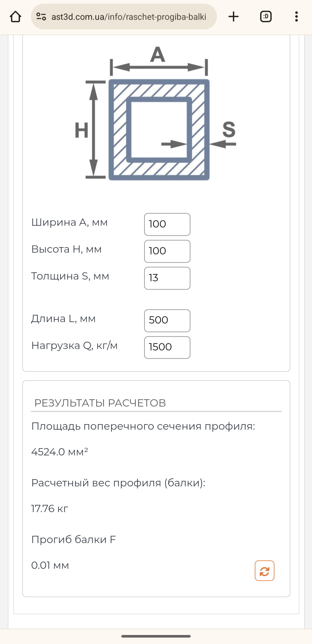Focus the Толщина S input field
Viewport: 312px width, 644px height.
pos(167,278)
